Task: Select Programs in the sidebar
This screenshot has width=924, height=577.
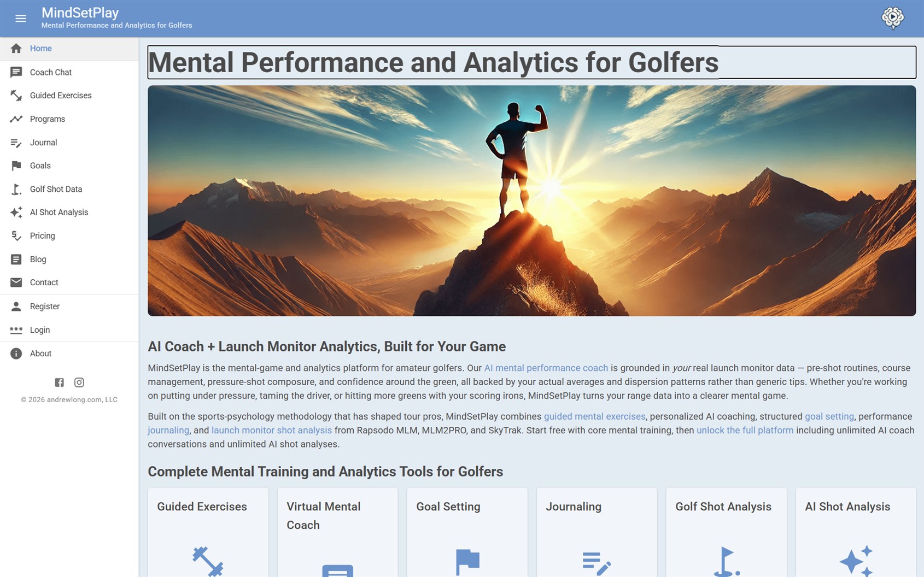Action: coord(69,119)
